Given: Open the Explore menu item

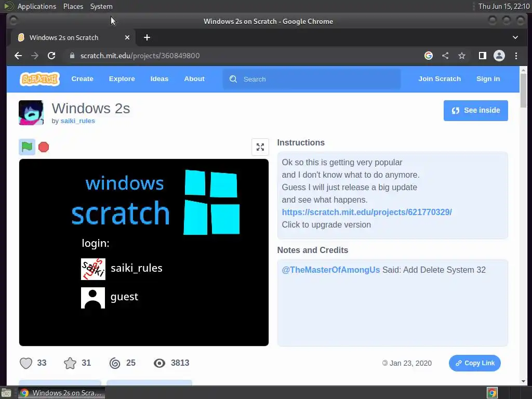Looking at the screenshot, I should 122,79.
